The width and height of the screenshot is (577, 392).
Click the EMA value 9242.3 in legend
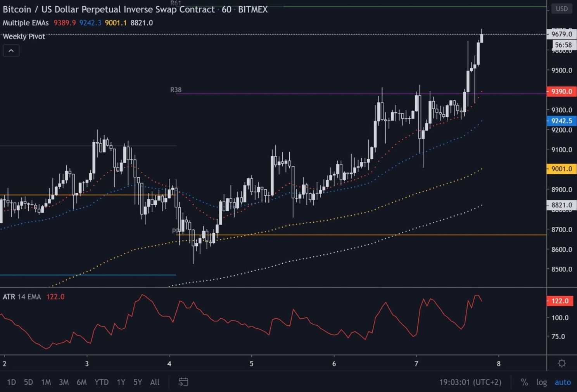pyautogui.click(x=90, y=23)
